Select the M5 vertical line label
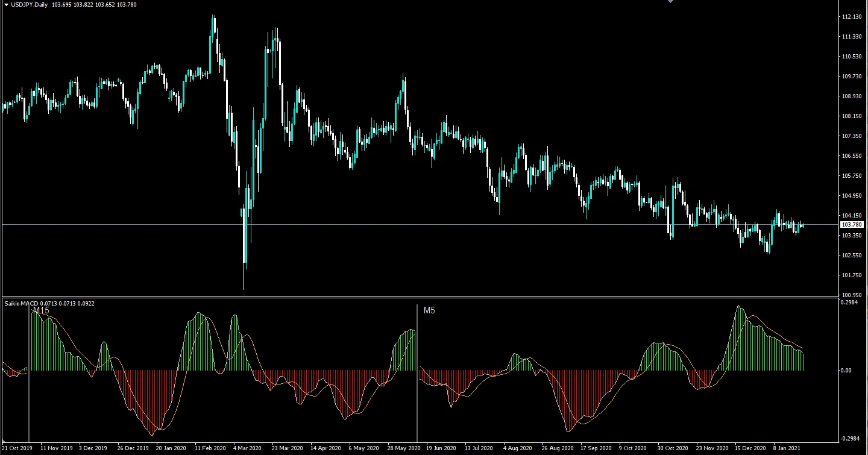Screen dimensions: 868x455 pyautogui.click(x=430, y=310)
